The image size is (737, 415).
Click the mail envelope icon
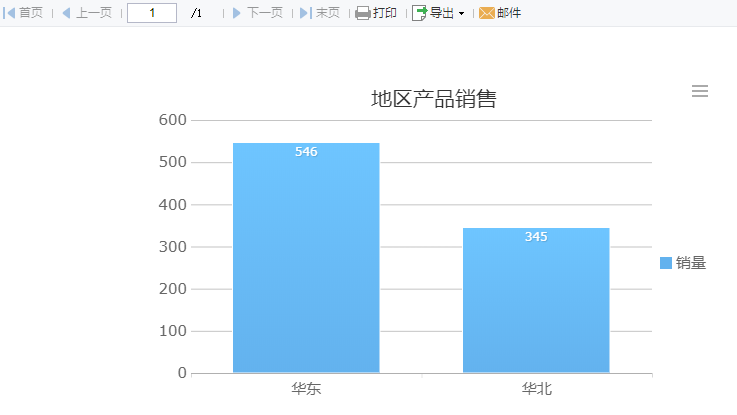(486, 13)
